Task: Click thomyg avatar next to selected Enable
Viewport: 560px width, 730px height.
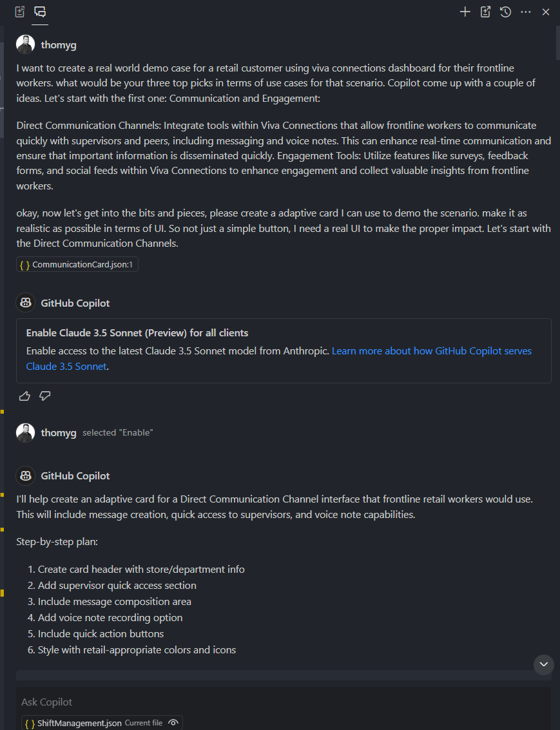Action: coord(26,432)
